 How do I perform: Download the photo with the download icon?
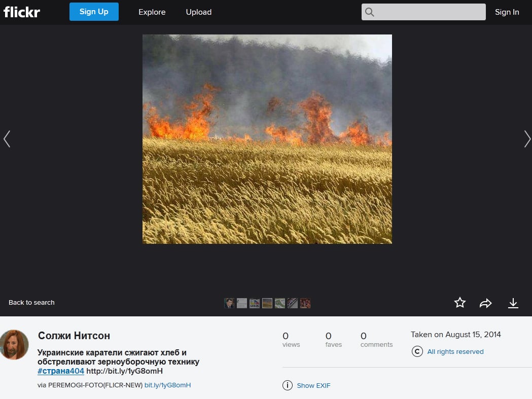click(513, 303)
